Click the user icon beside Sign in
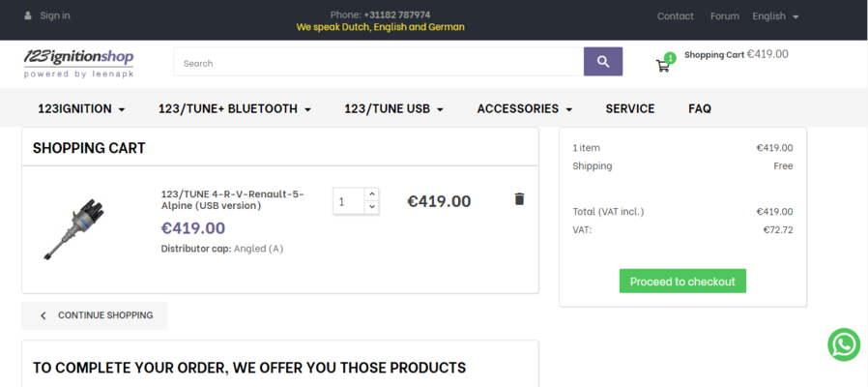Viewport: 868px width, 387px height. (28, 15)
